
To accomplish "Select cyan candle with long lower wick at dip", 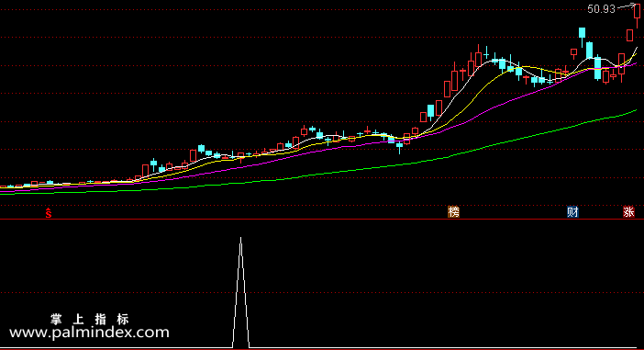I will [x=399, y=146].
